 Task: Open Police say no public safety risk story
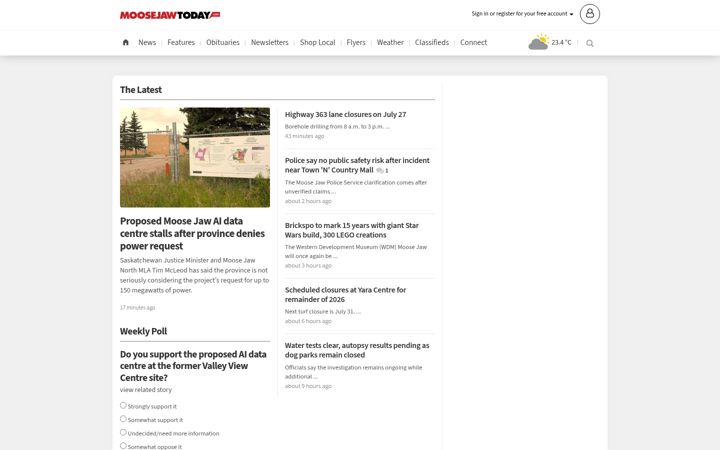(357, 165)
